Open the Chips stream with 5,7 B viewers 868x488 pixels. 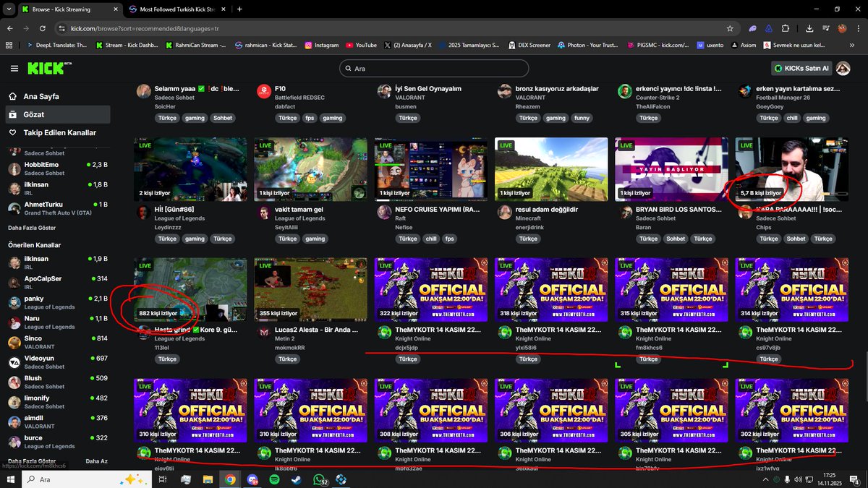tap(791, 169)
